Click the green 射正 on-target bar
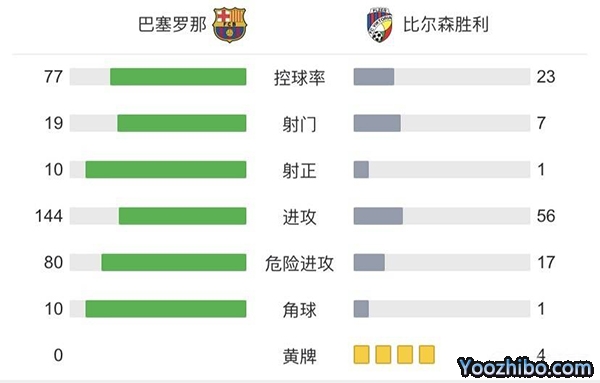This screenshot has height=383, width=600. click(x=166, y=169)
